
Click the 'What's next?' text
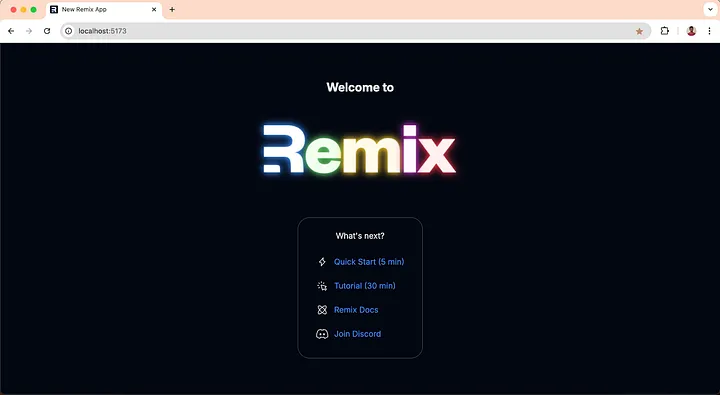click(x=360, y=236)
